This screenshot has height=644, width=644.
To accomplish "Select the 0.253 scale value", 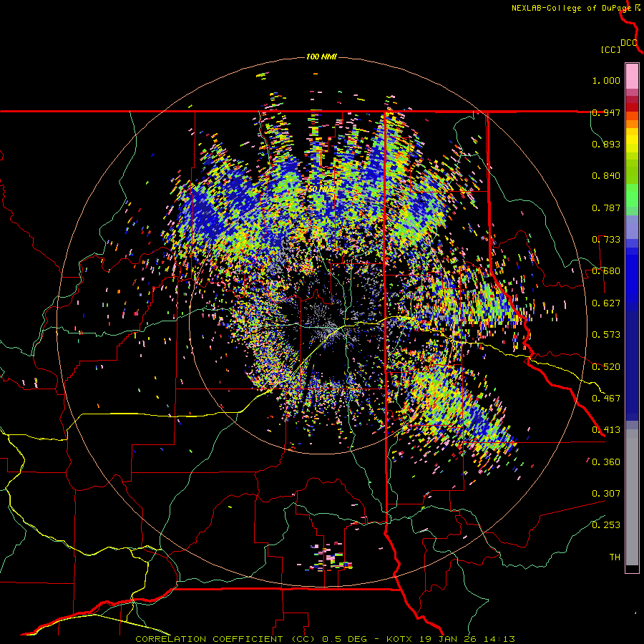I will (606, 525).
